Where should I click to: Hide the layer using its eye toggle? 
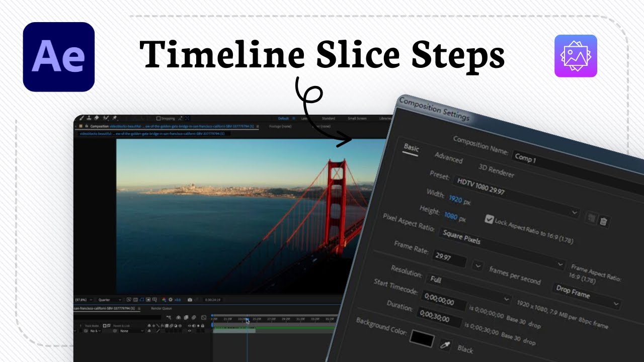[189, 331]
